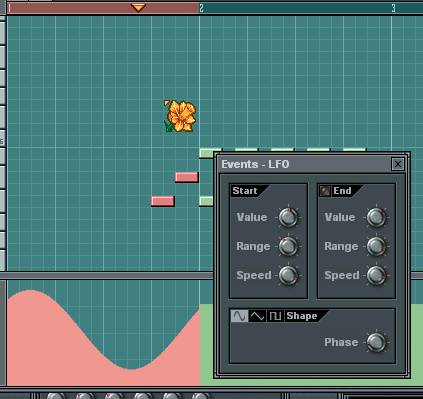This screenshot has width=423, height=399.
Task: Close the Events - LFO window
Action: (x=398, y=164)
